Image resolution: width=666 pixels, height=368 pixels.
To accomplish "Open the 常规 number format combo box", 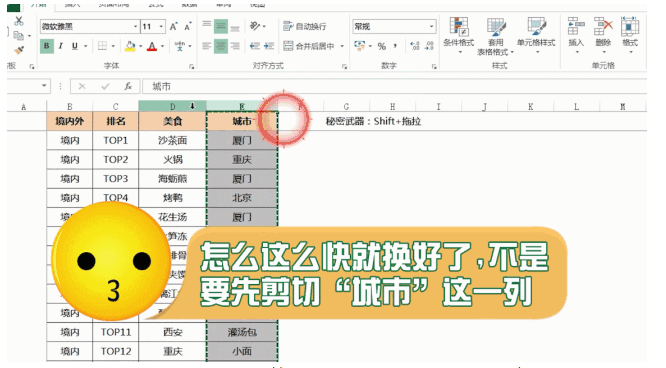I will 394,26.
